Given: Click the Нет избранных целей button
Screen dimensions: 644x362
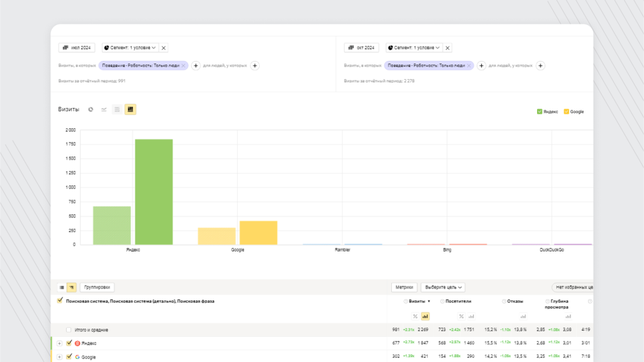Looking at the screenshot, I should point(572,287).
